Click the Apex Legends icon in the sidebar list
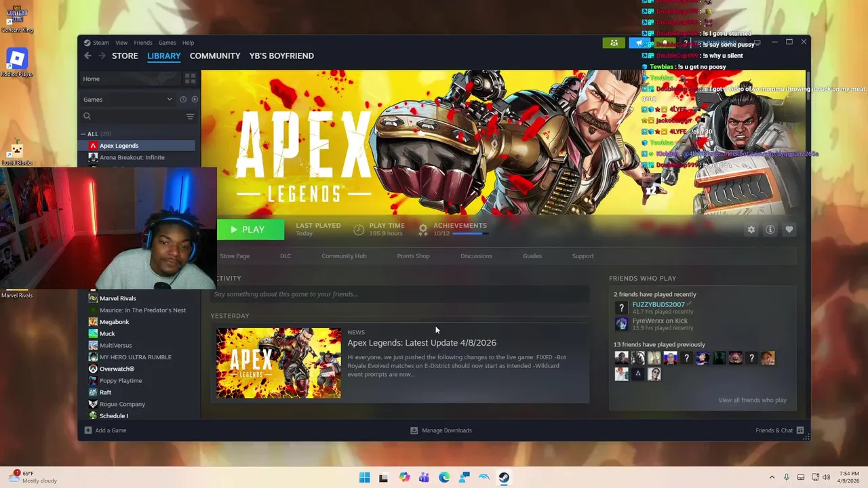The width and height of the screenshot is (868, 488). (93, 146)
